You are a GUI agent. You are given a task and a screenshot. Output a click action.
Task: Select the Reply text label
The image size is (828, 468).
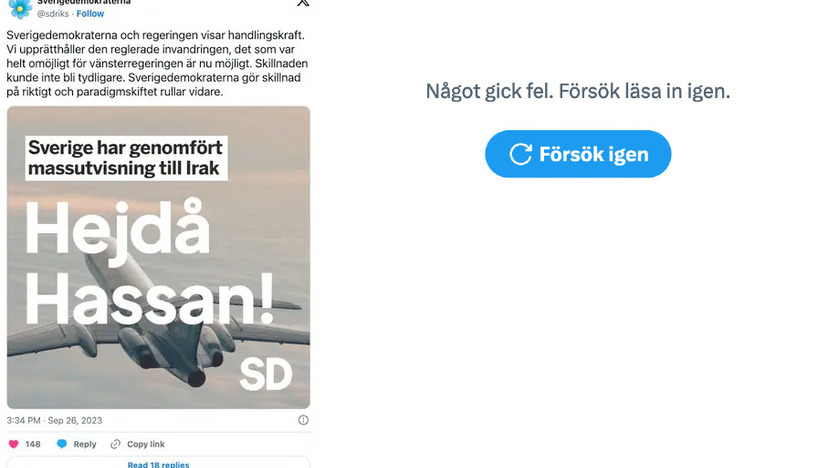pos(85,444)
